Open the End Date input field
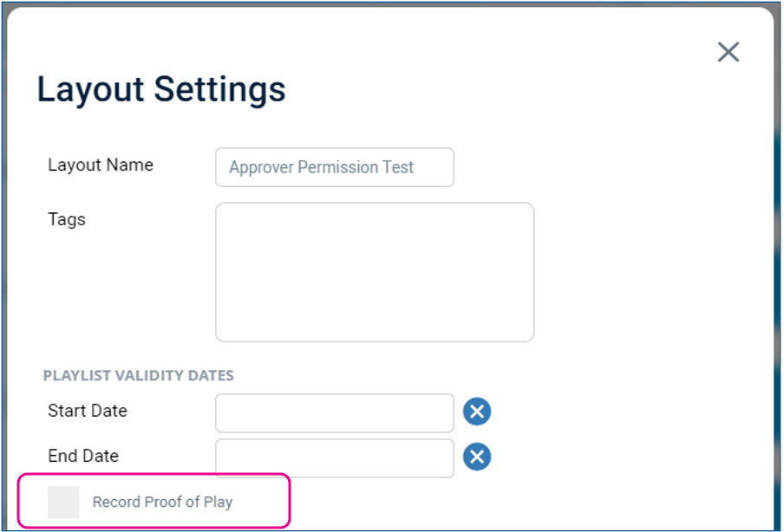 coord(335,458)
